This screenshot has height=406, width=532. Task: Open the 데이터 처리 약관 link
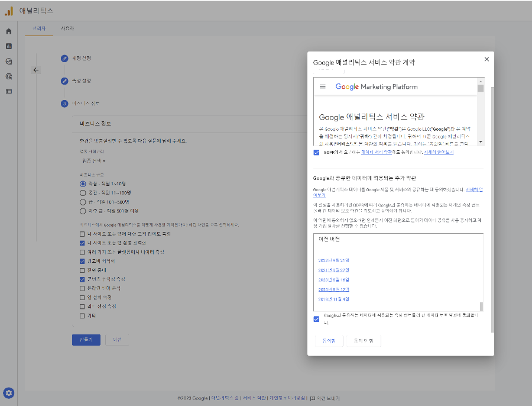(x=377, y=152)
